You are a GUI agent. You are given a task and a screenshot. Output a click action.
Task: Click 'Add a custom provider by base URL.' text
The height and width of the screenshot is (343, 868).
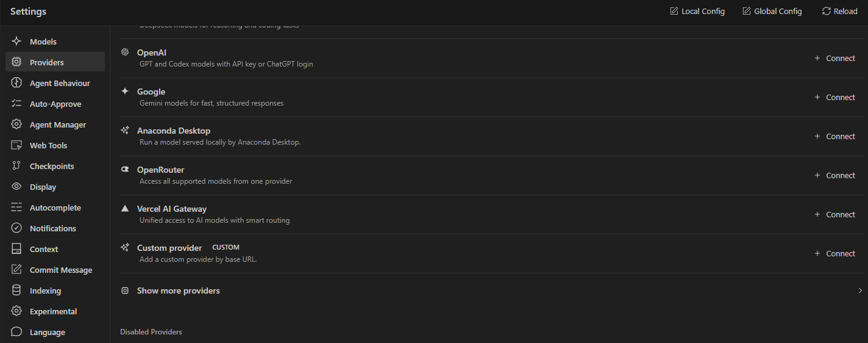point(198,259)
